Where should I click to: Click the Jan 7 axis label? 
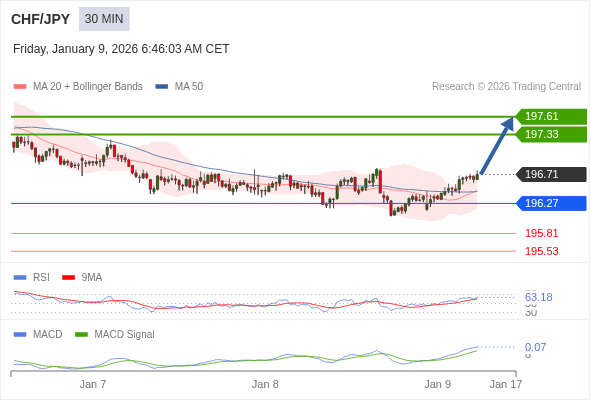coord(93,384)
